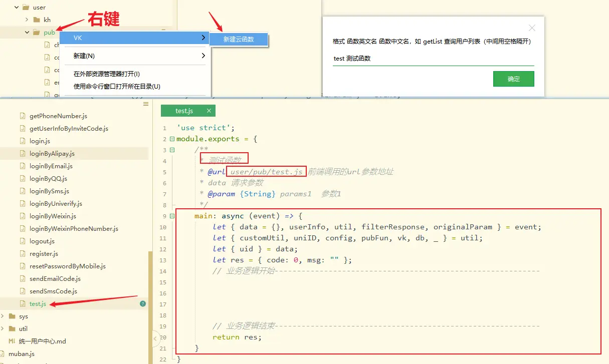Close the new function dialog with X

point(532,28)
